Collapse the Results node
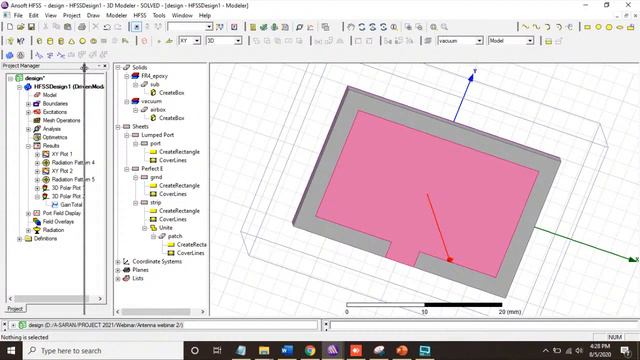Screen dimensions: 640x360 pos(28,146)
